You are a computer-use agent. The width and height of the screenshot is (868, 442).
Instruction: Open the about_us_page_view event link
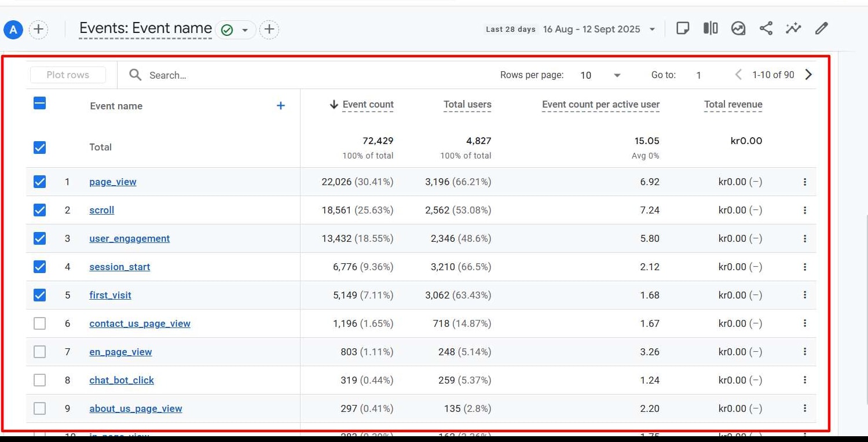click(x=135, y=408)
